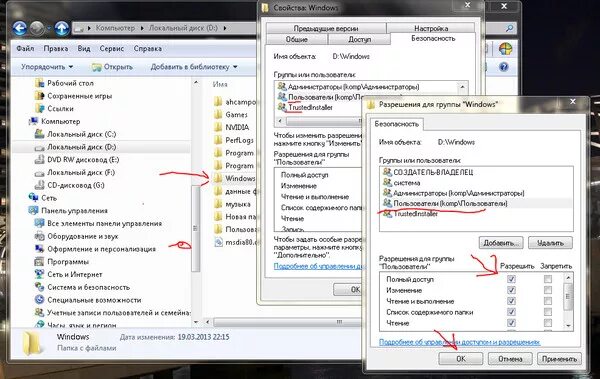Screen dimensions: 600x379
Task: Open the Упорядочить dropdown
Action: 47,67
